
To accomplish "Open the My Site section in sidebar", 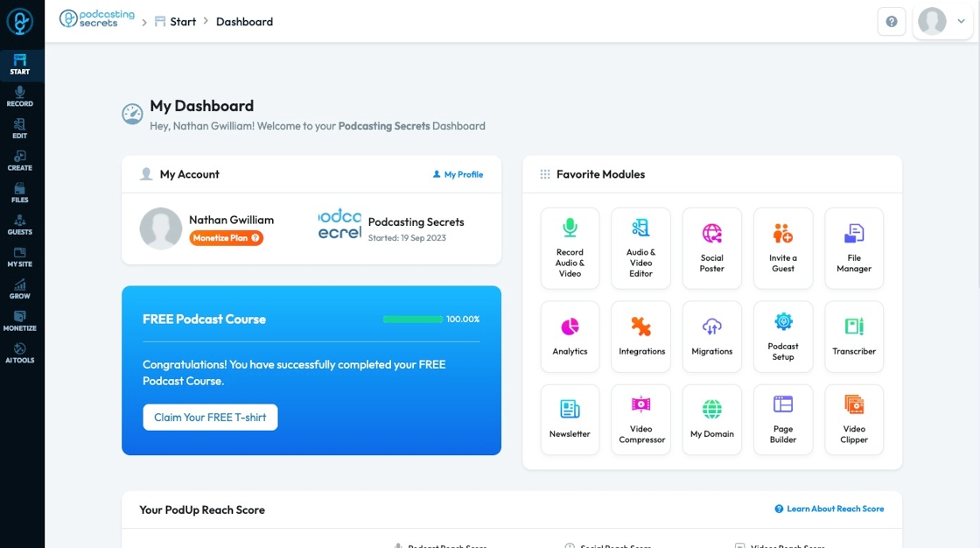I will point(20,257).
